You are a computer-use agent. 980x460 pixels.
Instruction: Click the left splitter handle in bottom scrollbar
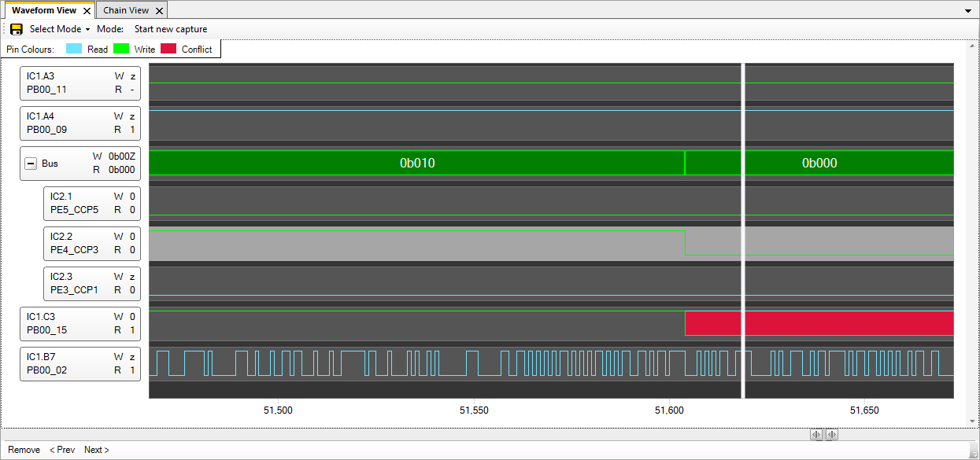pos(816,435)
